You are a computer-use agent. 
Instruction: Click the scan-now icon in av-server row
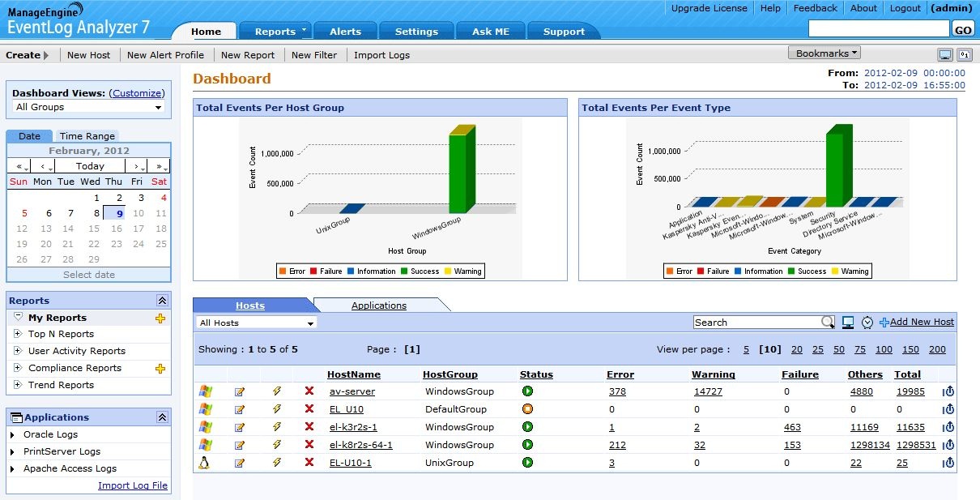click(948, 391)
